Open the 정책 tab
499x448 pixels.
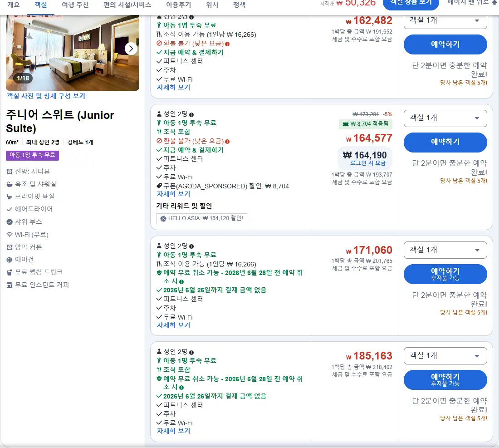pos(240,5)
